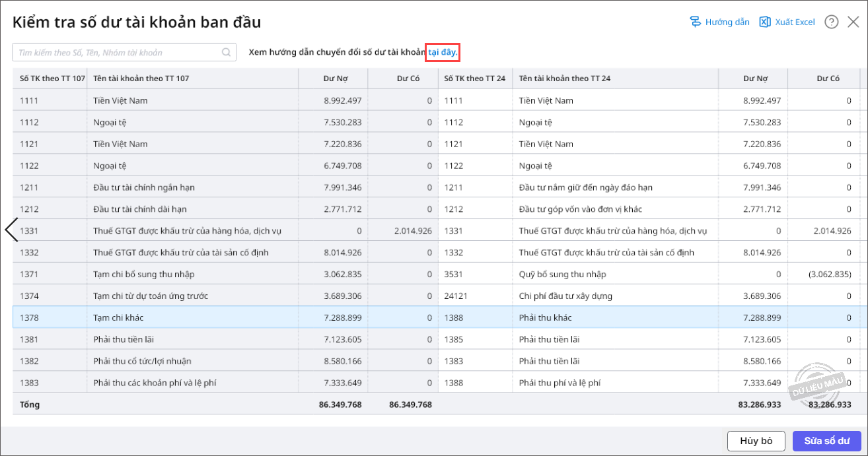Image resolution: width=868 pixels, height=456 pixels.
Task: Click the left arrow chevron on dialog edge
Action: point(11,230)
